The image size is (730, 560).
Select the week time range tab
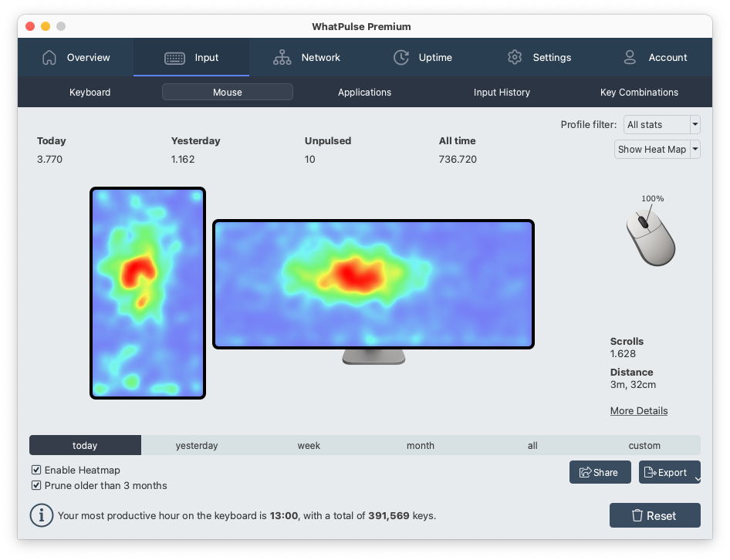coord(309,445)
